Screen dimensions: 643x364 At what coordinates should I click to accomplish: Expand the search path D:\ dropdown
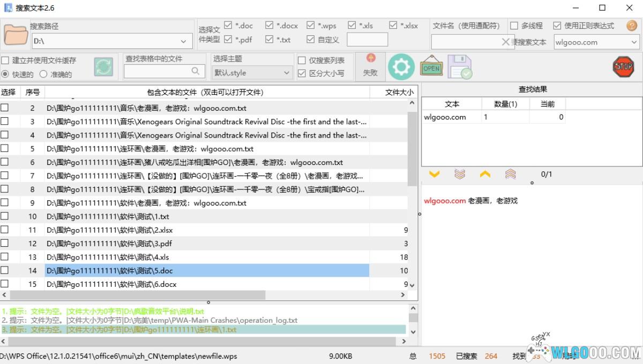(184, 41)
